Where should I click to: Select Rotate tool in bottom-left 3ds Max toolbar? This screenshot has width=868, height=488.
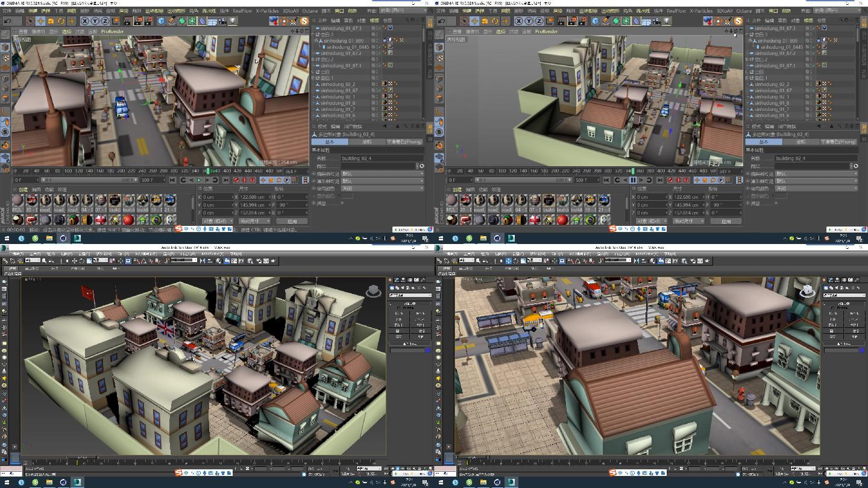click(x=81, y=260)
